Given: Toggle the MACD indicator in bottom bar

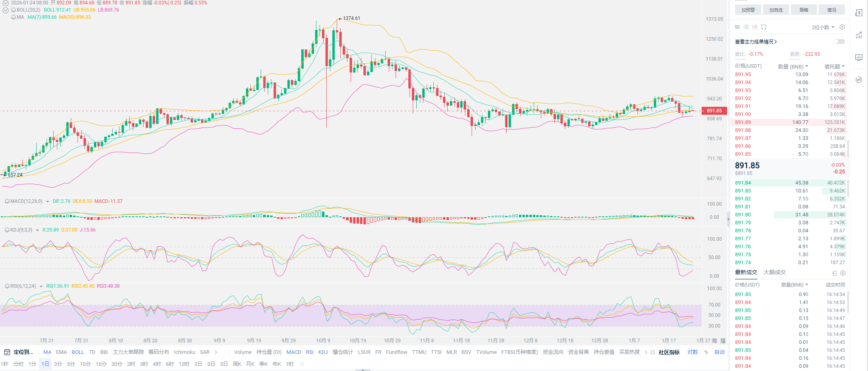Looking at the screenshot, I should pos(294,352).
